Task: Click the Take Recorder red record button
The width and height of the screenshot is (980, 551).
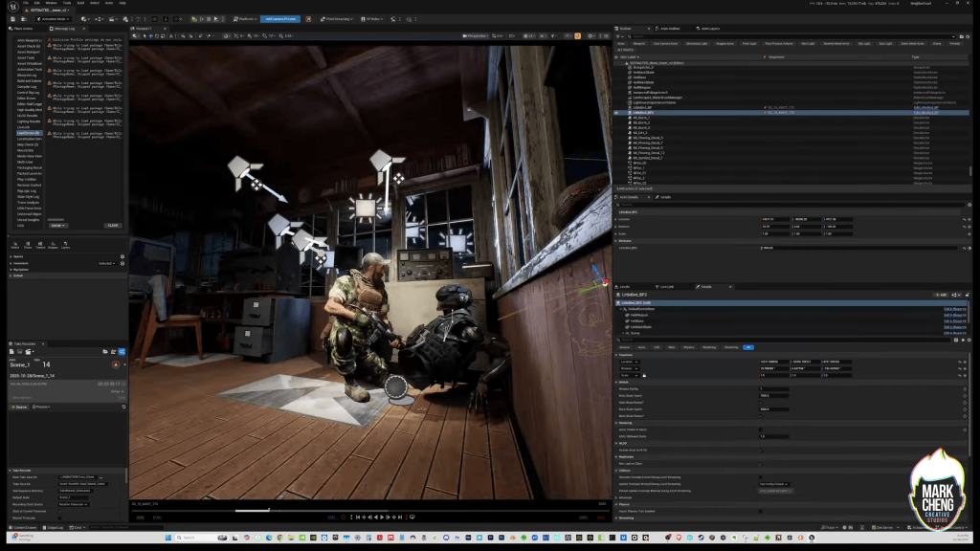Action: tap(116, 364)
